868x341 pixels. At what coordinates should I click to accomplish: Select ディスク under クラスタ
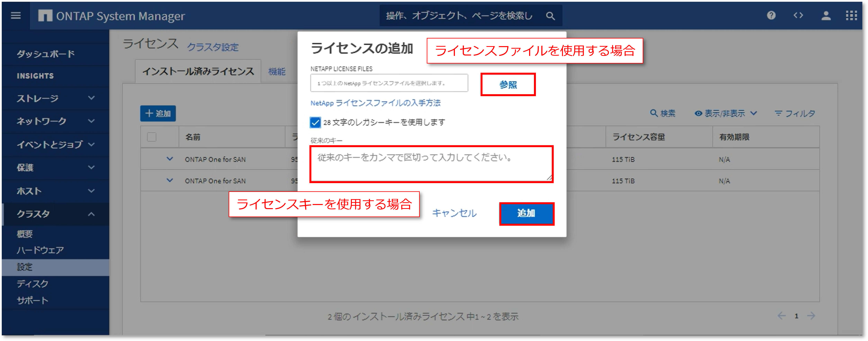coord(33,284)
